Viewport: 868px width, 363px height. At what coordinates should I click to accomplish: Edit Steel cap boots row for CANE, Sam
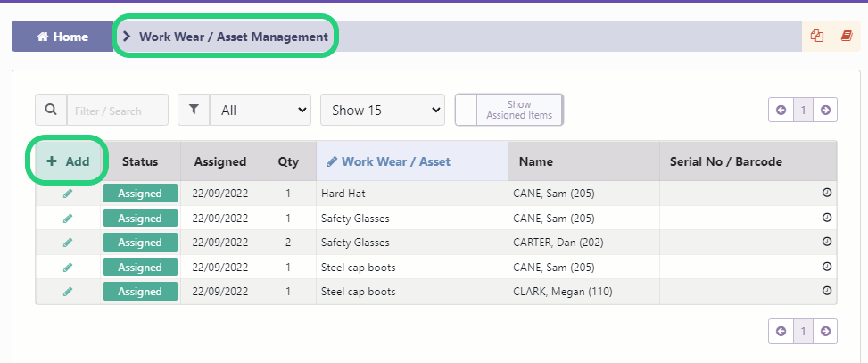click(x=68, y=268)
